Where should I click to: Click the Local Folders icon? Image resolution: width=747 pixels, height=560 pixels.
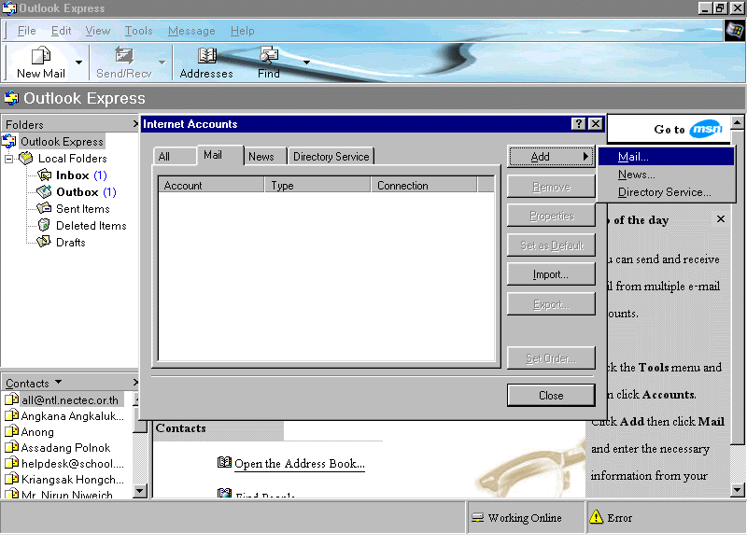[26, 158]
